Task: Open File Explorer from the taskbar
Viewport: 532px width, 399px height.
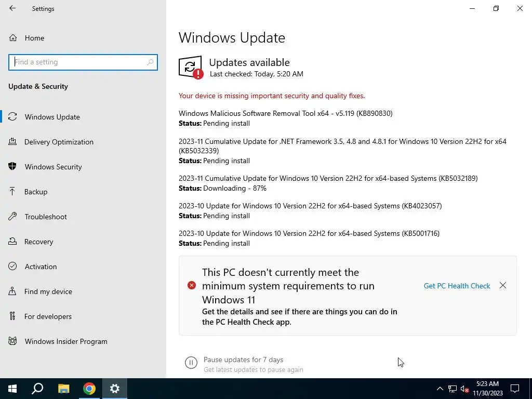Action: pos(63,389)
